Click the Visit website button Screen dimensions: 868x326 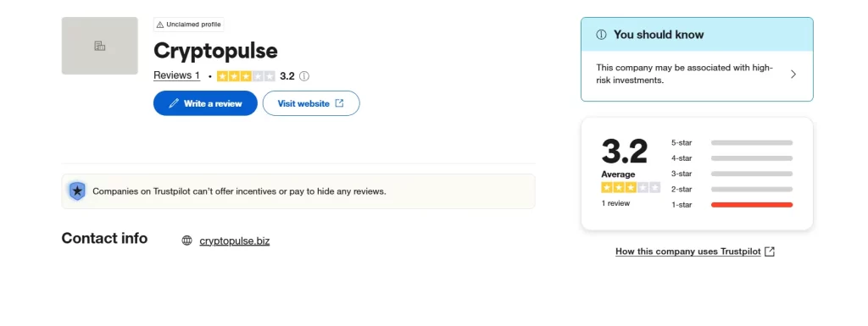point(311,103)
